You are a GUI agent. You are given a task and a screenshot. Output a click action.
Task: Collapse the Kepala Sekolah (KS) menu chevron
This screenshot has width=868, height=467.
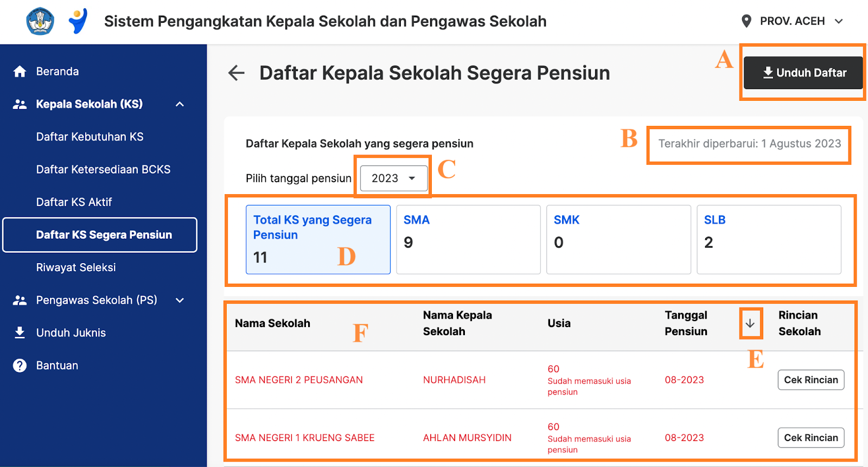(180, 104)
